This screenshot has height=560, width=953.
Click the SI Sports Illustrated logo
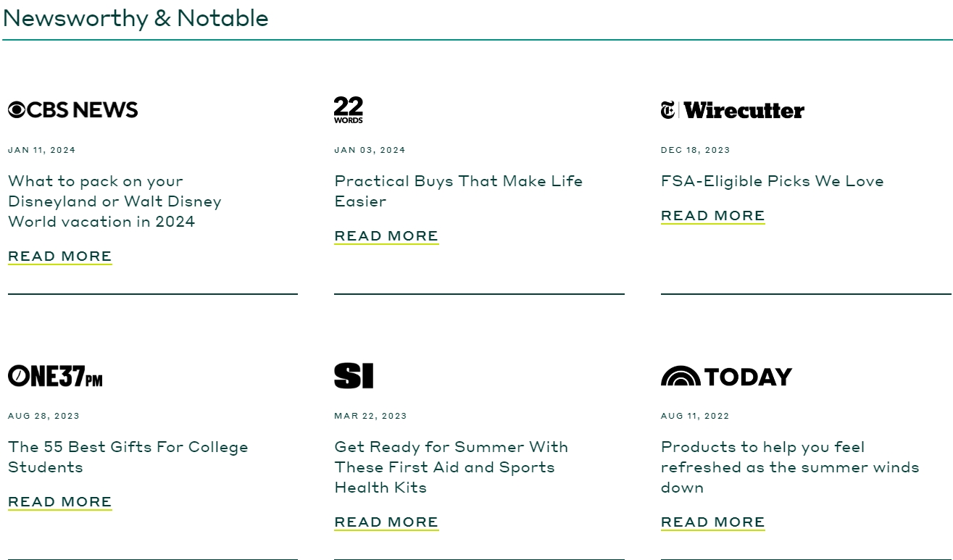354,376
